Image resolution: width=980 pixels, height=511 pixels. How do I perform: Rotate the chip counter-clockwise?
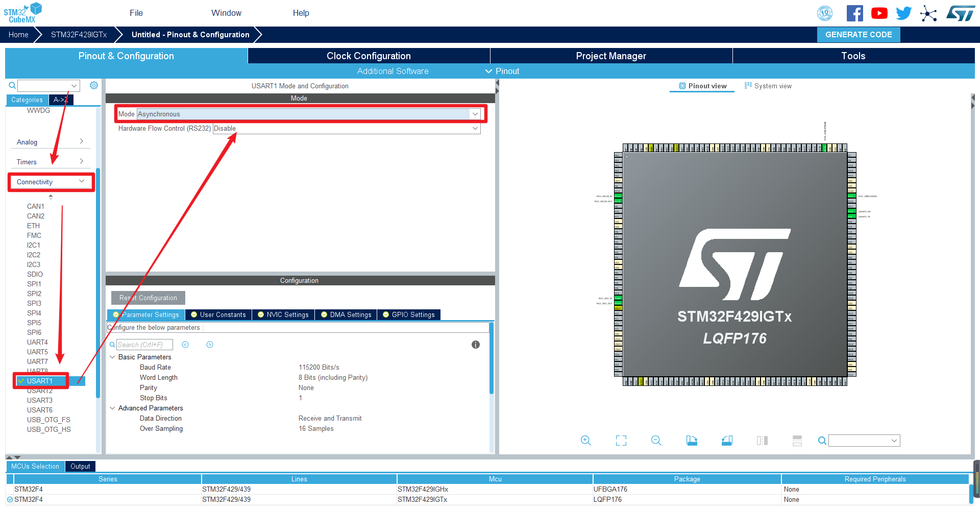[727, 441]
